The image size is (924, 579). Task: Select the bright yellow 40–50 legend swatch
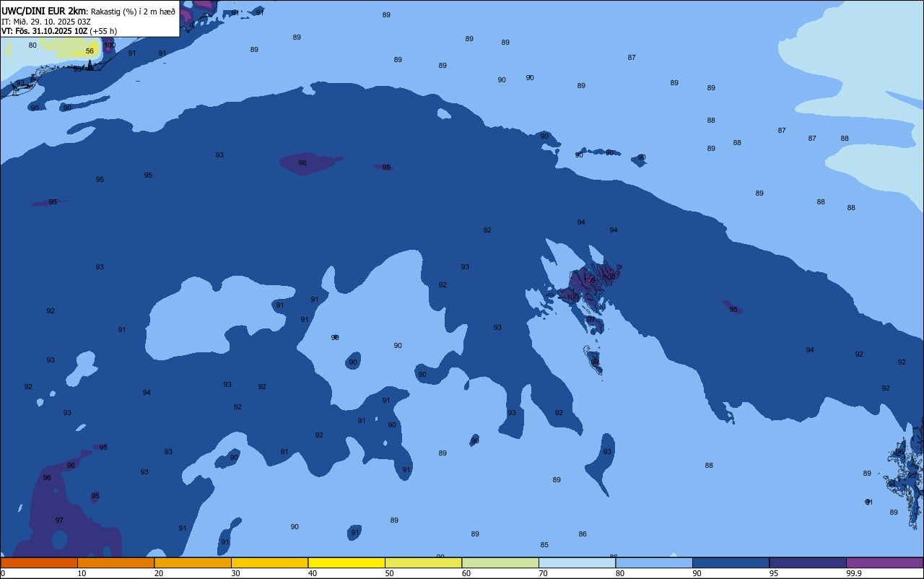point(346,562)
